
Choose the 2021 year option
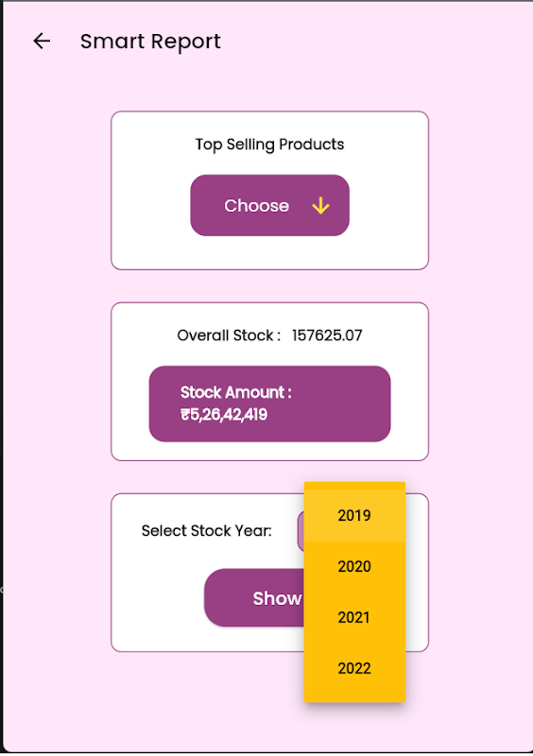coord(354,617)
